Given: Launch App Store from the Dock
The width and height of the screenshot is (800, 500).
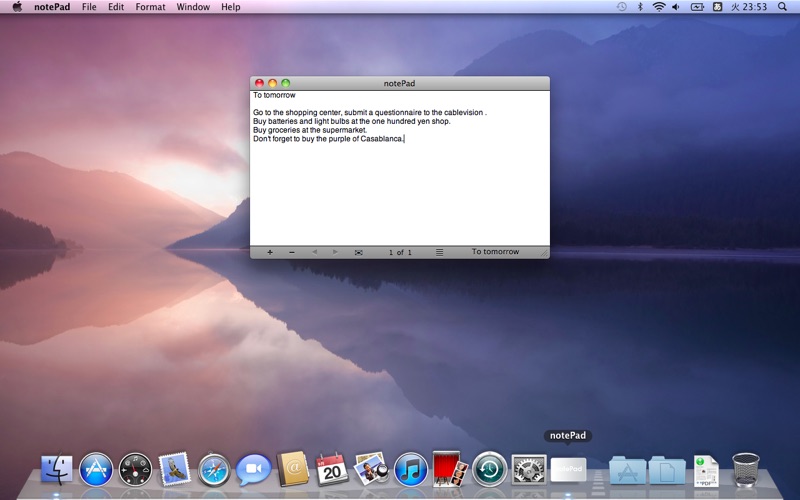Looking at the screenshot, I should click(96, 469).
